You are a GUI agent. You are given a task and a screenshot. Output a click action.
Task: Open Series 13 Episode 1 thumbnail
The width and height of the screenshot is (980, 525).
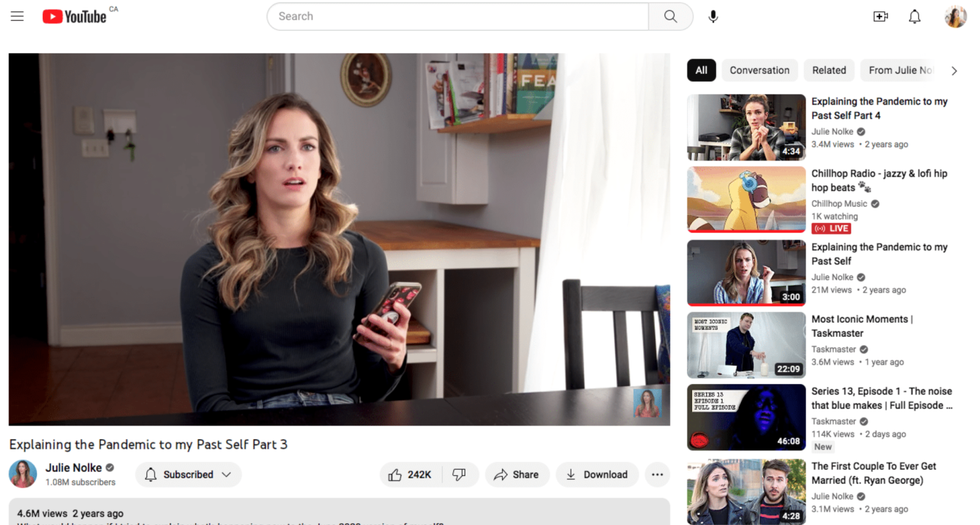click(746, 417)
